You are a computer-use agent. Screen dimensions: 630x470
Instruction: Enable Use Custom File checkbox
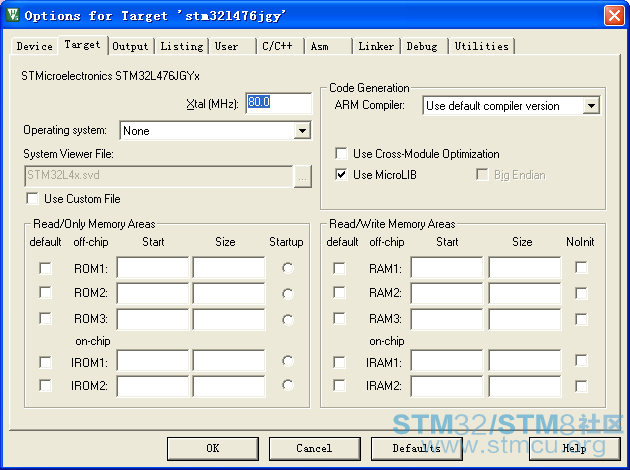click(x=32, y=199)
